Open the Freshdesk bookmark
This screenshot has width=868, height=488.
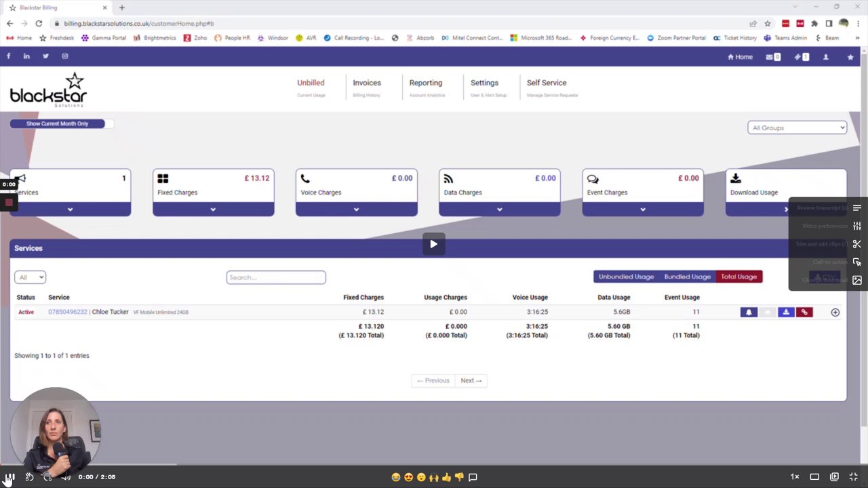57,38
